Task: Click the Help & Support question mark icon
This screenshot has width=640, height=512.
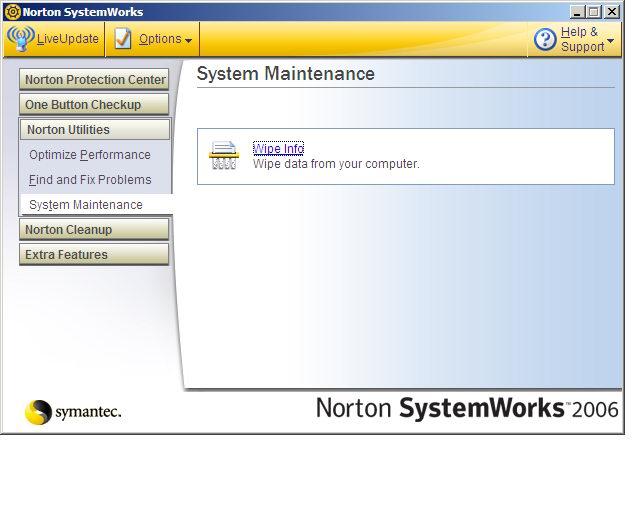Action: point(545,40)
